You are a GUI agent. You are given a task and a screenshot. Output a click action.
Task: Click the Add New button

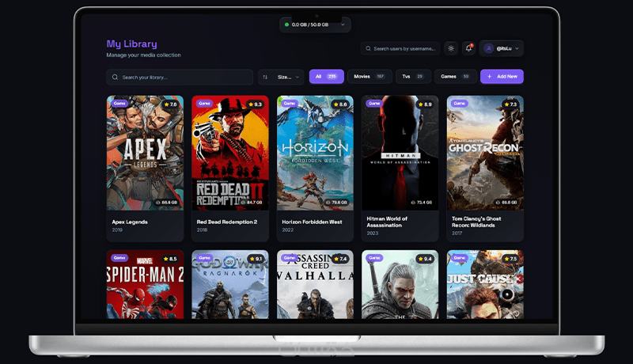[x=502, y=76]
